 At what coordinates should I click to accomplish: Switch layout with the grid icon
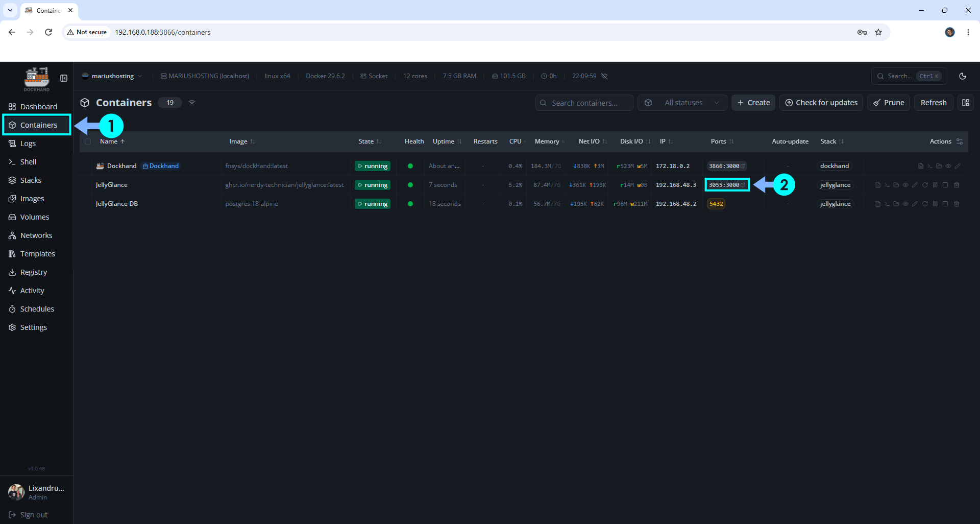point(966,103)
